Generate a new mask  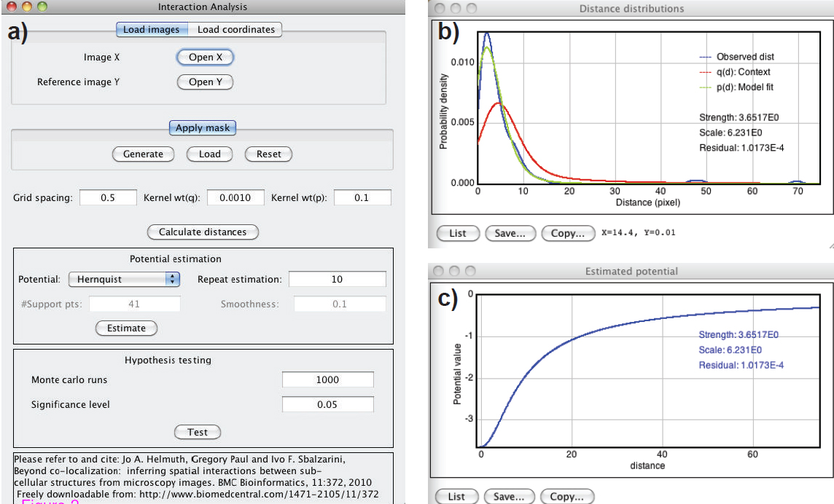coord(143,154)
